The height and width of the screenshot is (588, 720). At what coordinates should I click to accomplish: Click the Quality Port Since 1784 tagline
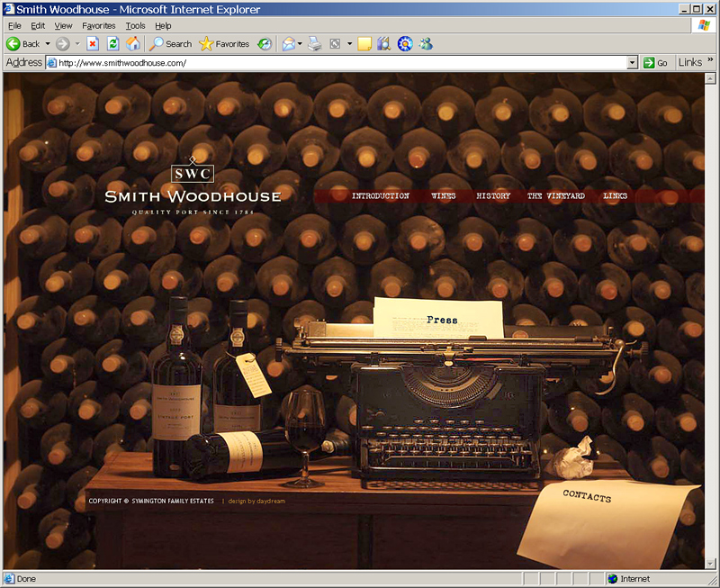(x=193, y=213)
